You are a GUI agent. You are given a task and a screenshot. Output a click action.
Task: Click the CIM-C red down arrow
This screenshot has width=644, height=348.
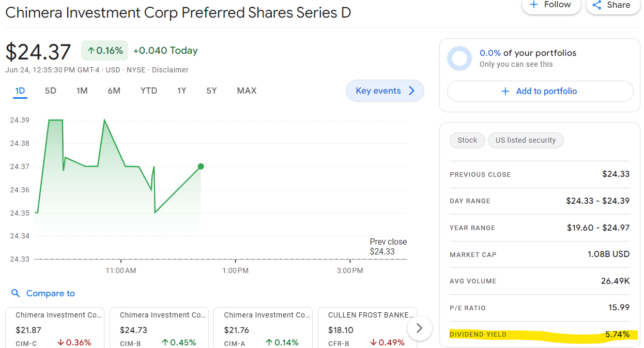pos(61,342)
